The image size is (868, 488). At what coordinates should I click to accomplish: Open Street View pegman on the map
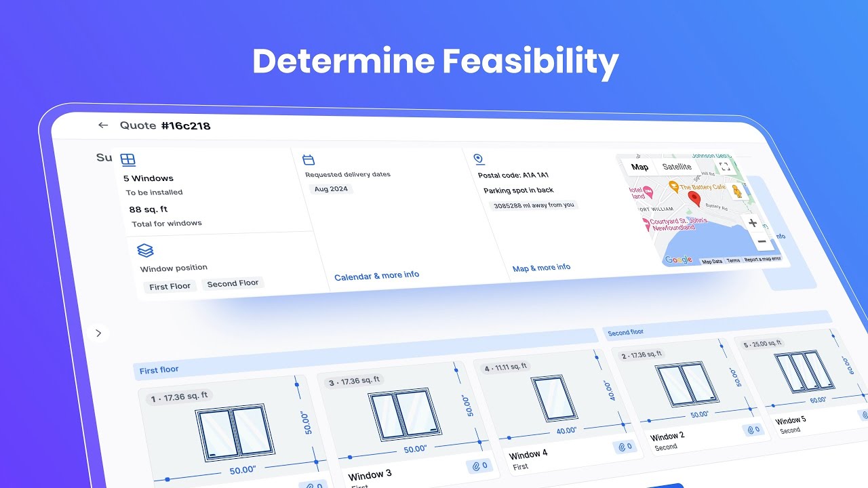pyautogui.click(x=738, y=192)
